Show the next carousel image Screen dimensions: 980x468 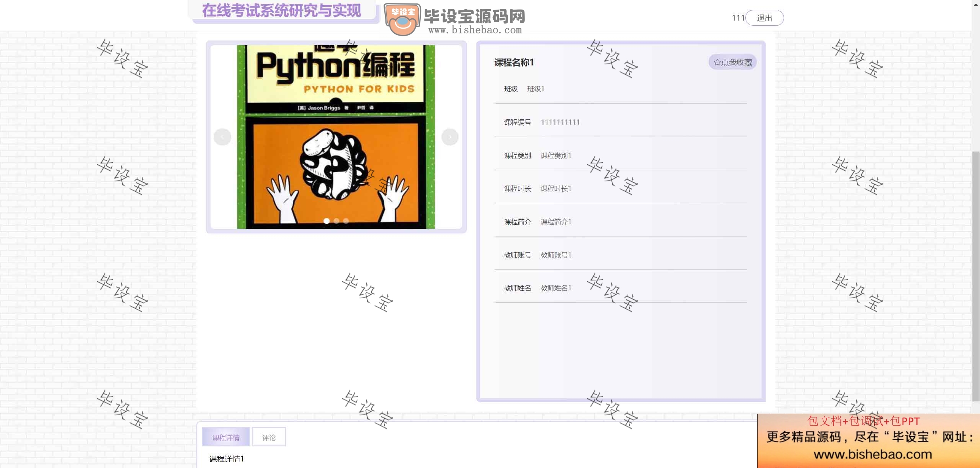[450, 137]
